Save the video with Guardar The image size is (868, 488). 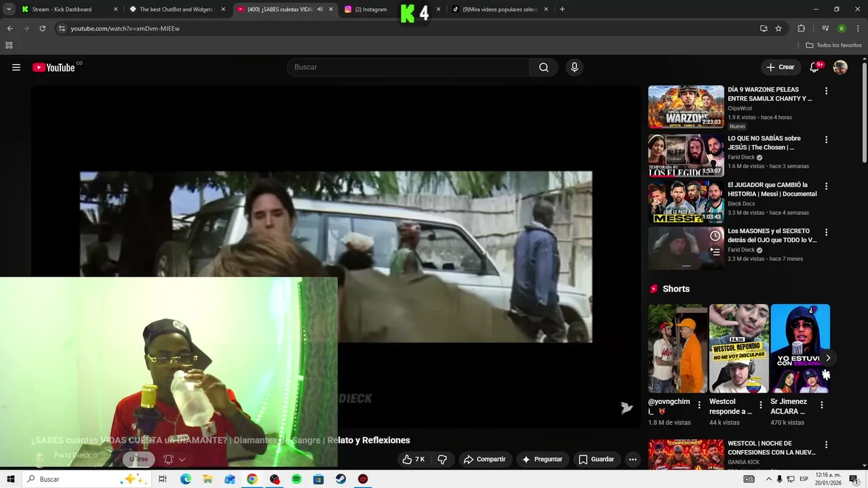(x=596, y=459)
